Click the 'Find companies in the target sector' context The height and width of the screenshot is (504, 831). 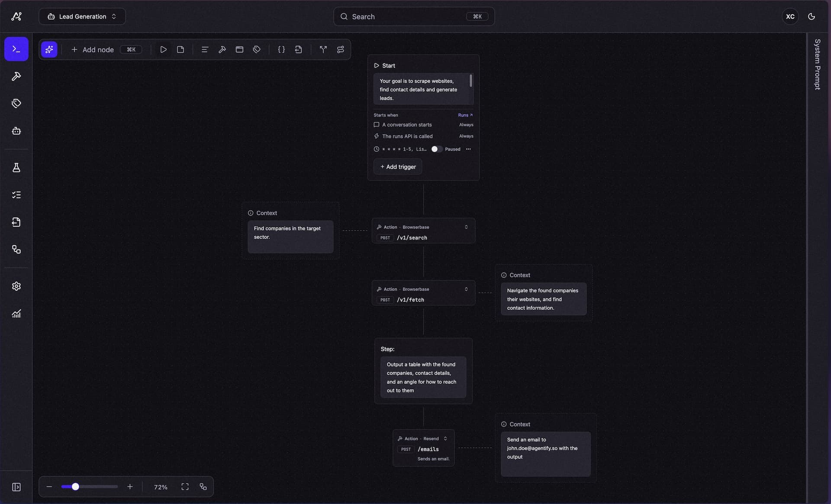(290, 237)
